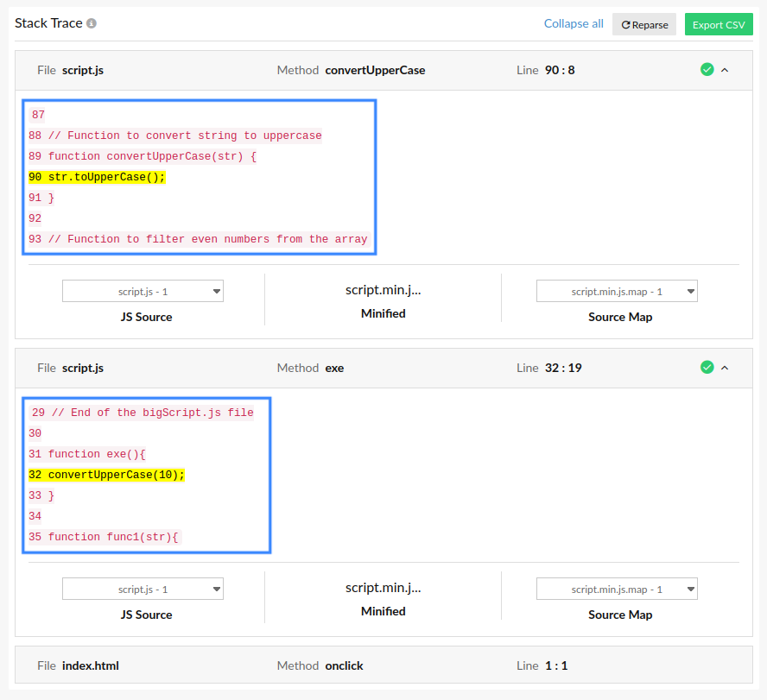Select highlighted line 32 convertUpperCase(10)
Viewport: 767px width, 700px height.
point(106,475)
